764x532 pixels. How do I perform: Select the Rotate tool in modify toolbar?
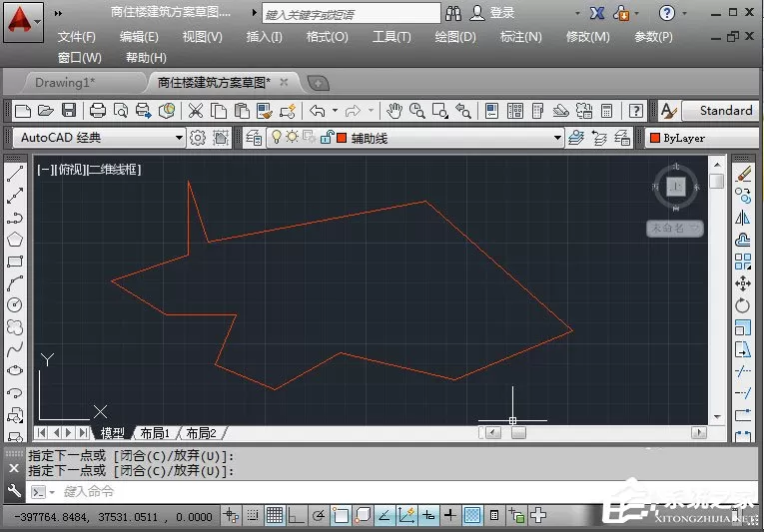pos(743,305)
